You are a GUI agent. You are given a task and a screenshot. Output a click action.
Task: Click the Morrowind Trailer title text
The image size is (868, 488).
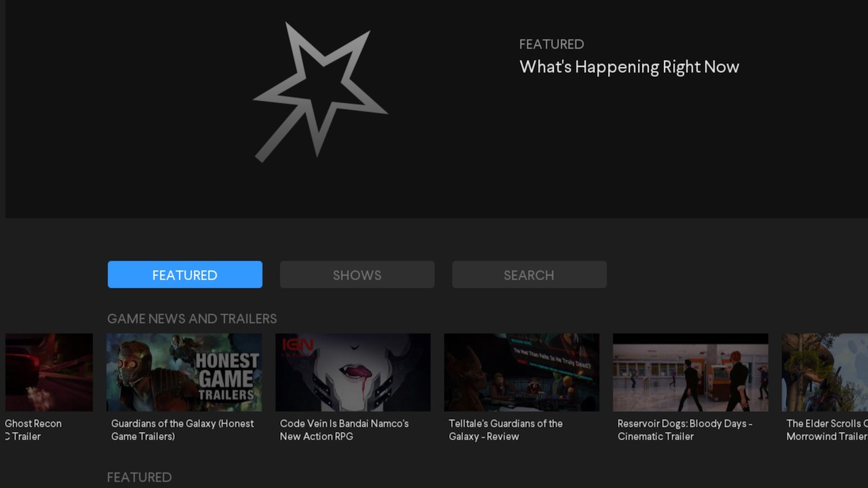tap(827, 430)
